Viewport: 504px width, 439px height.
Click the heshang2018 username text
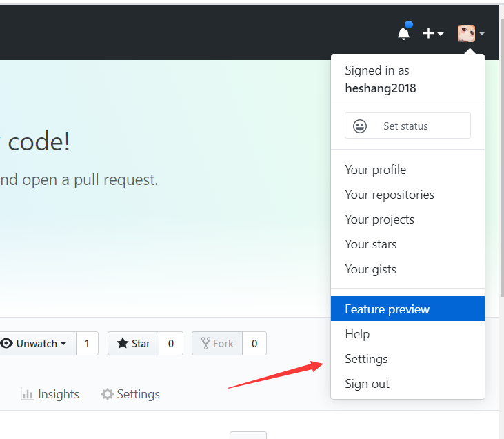tap(381, 88)
